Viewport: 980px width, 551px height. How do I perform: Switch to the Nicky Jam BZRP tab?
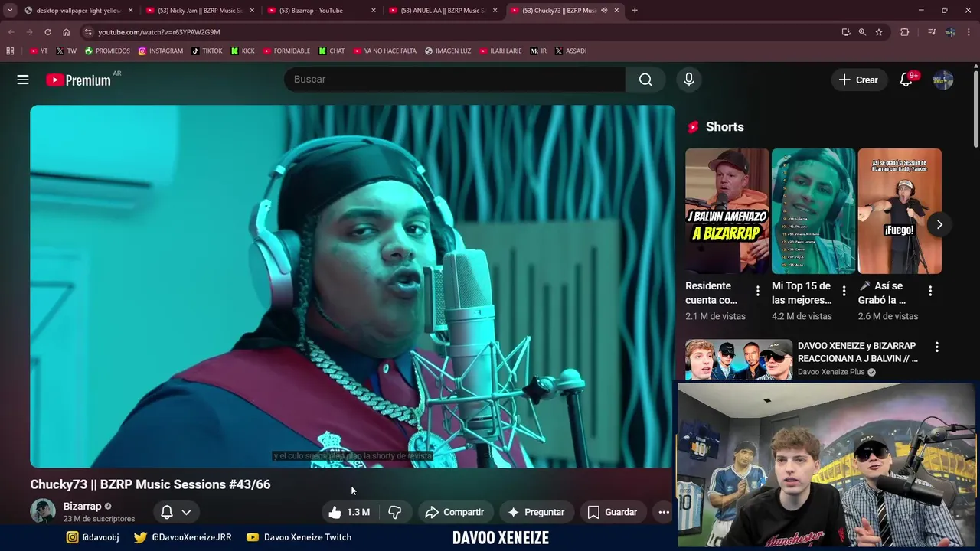pyautogui.click(x=200, y=11)
